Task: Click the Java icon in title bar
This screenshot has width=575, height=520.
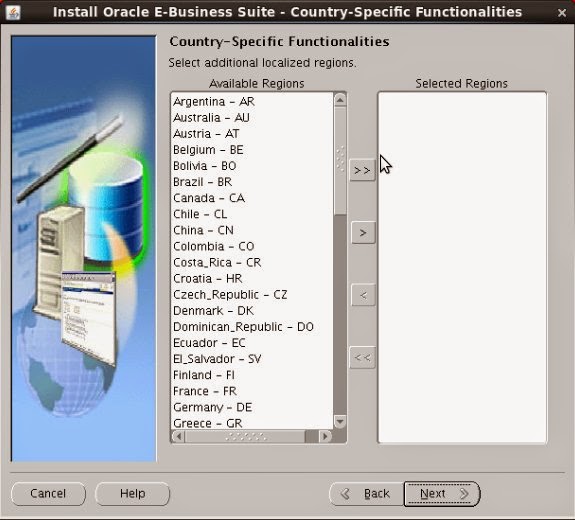Action: [x=13, y=12]
